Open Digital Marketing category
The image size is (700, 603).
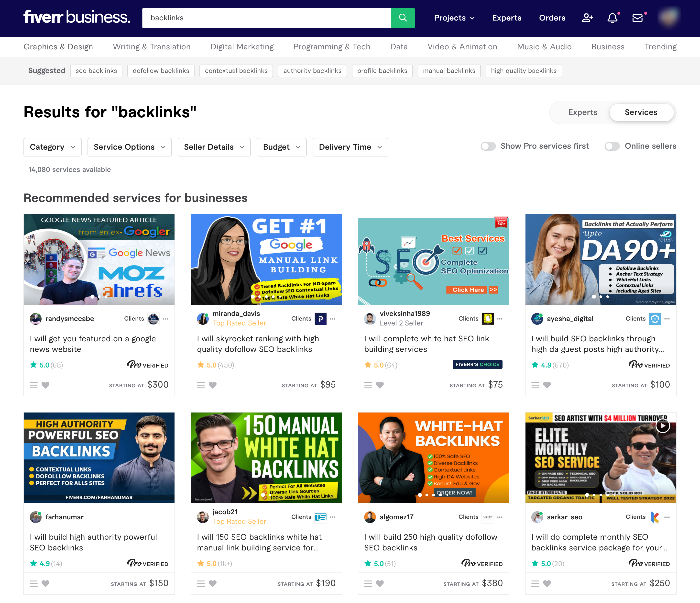pyautogui.click(x=242, y=47)
